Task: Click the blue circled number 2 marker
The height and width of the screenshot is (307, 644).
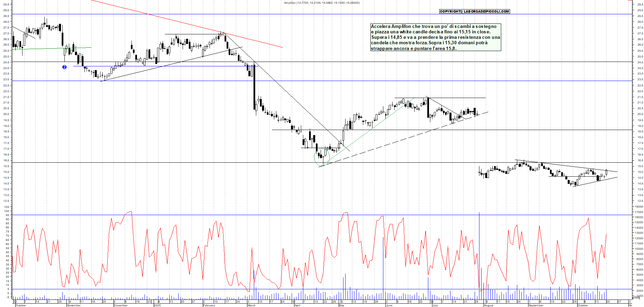Action: (64, 67)
